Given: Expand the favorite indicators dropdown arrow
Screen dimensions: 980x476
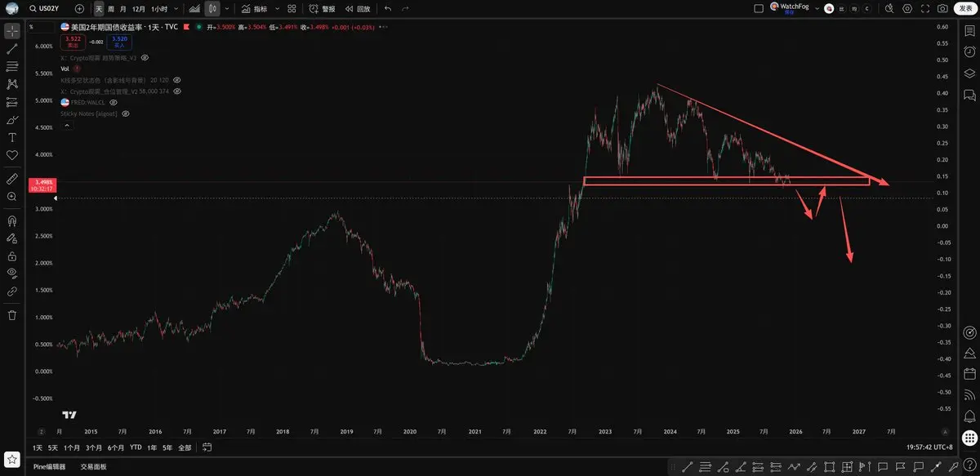Looking at the screenshot, I should [277, 8].
